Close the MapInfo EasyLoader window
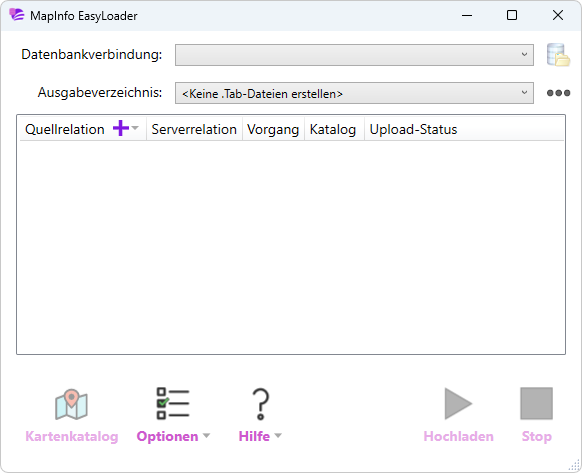 [558, 15]
